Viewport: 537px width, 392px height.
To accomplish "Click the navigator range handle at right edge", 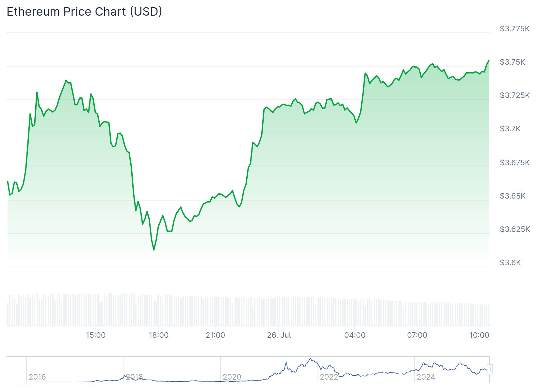I will pyautogui.click(x=489, y=369).
